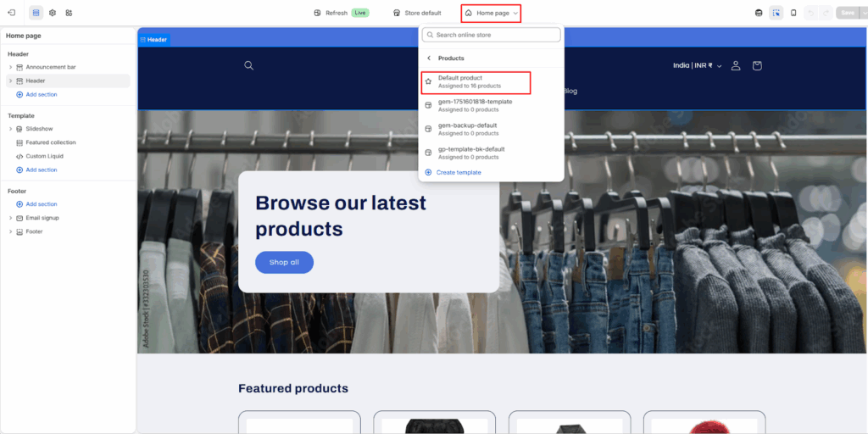Click Create template link
The height and width of the screenshot is (434, 868).
458,172
